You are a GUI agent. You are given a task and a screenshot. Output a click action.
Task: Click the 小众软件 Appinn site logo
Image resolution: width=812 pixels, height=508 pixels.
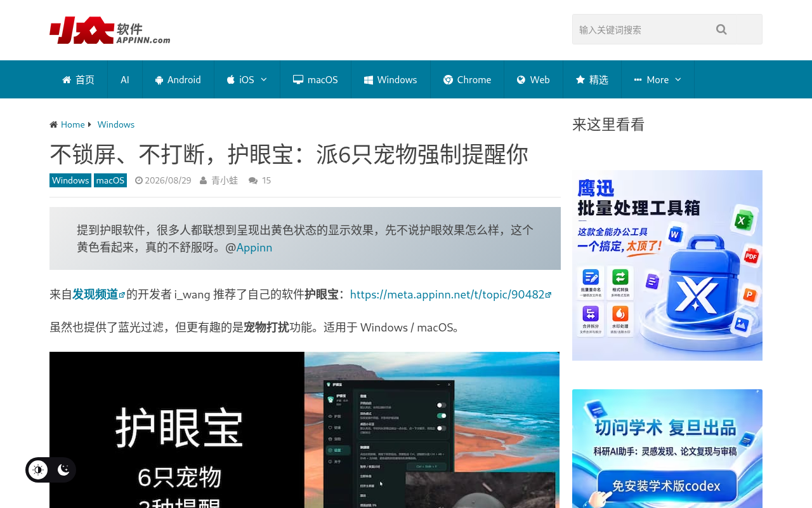[x=110, y=30]
